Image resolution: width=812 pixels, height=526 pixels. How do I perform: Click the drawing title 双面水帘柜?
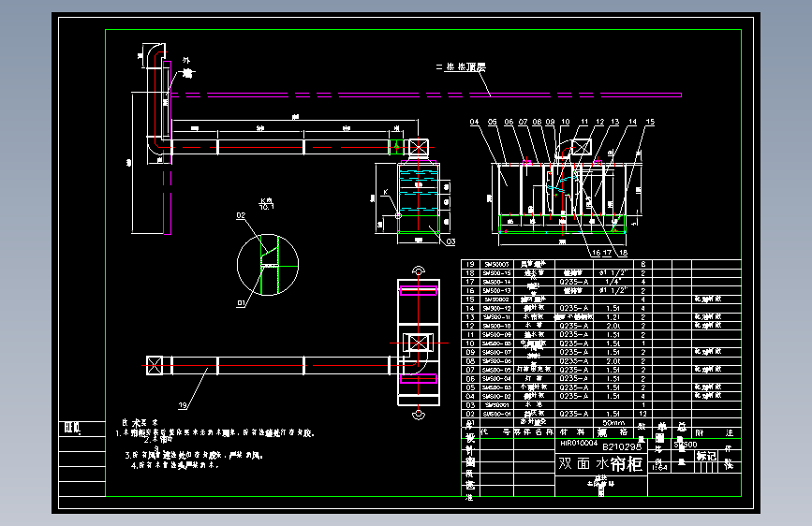[x=600, y=463]
